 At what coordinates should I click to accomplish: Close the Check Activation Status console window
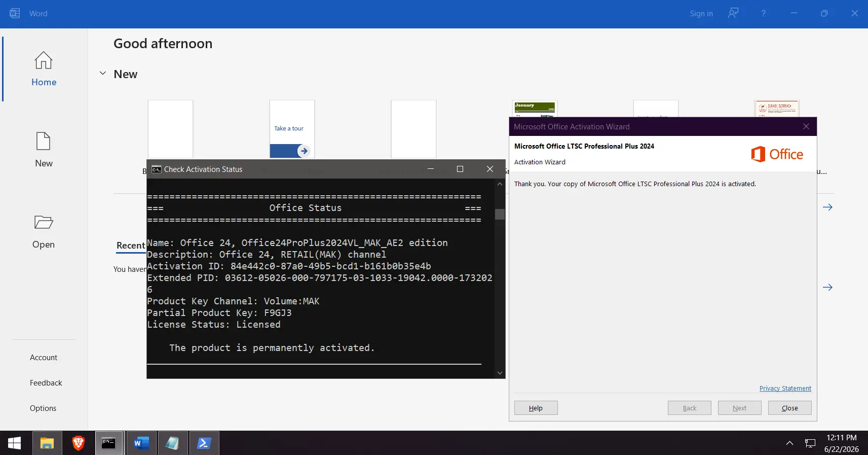click(x=490, y=169)
